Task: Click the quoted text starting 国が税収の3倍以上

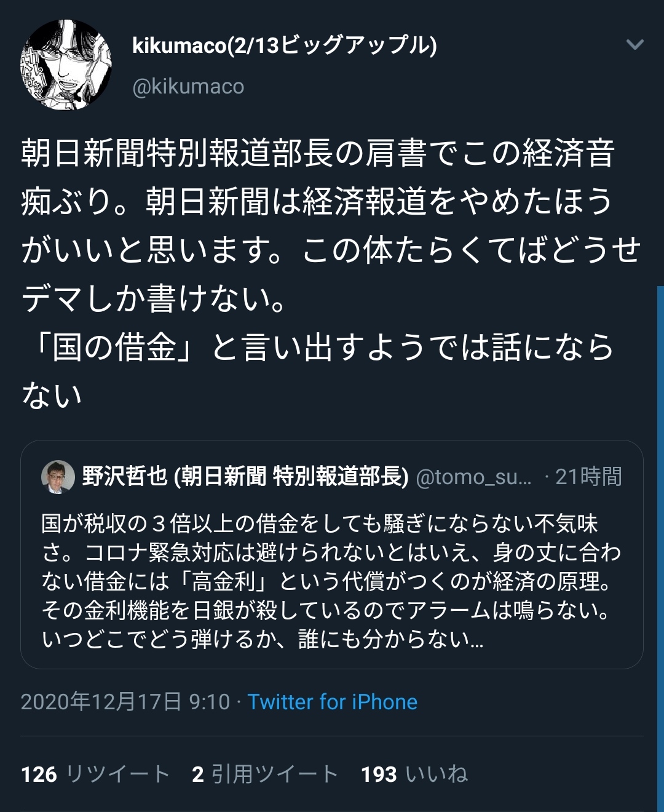Action: pyautogui.click(x=320, y=523)
